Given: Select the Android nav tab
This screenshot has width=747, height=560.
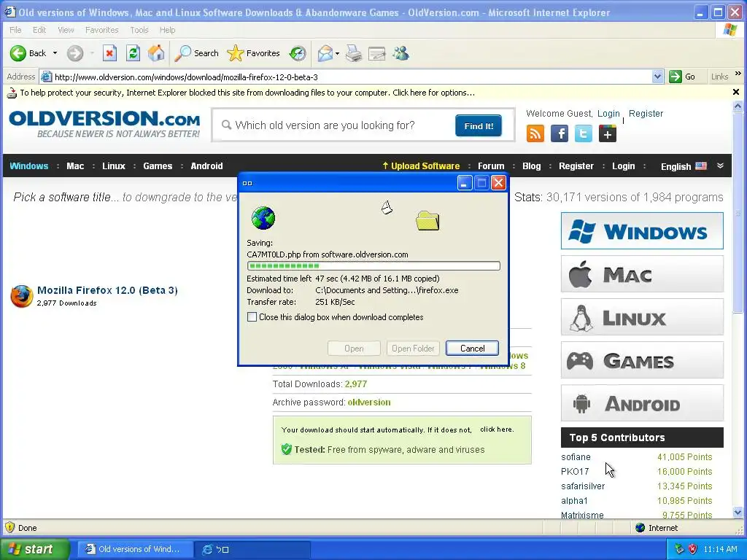Looking at the screenshot, I should tap(206, 166).
